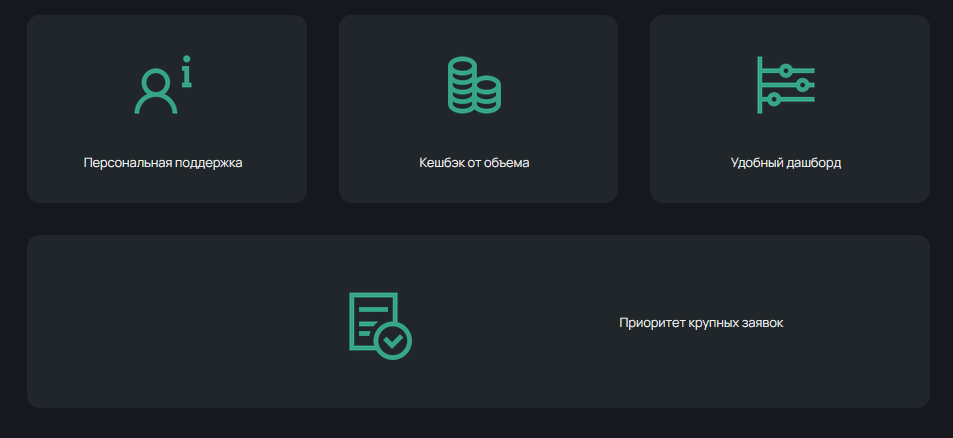Click the document with checkmark icon

(x=378, y=324)
